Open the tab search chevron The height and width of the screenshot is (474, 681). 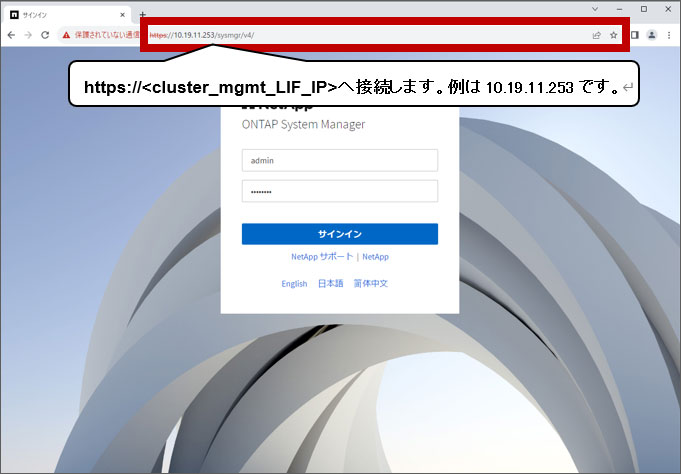pyautogui.click(x=595, y=9)
